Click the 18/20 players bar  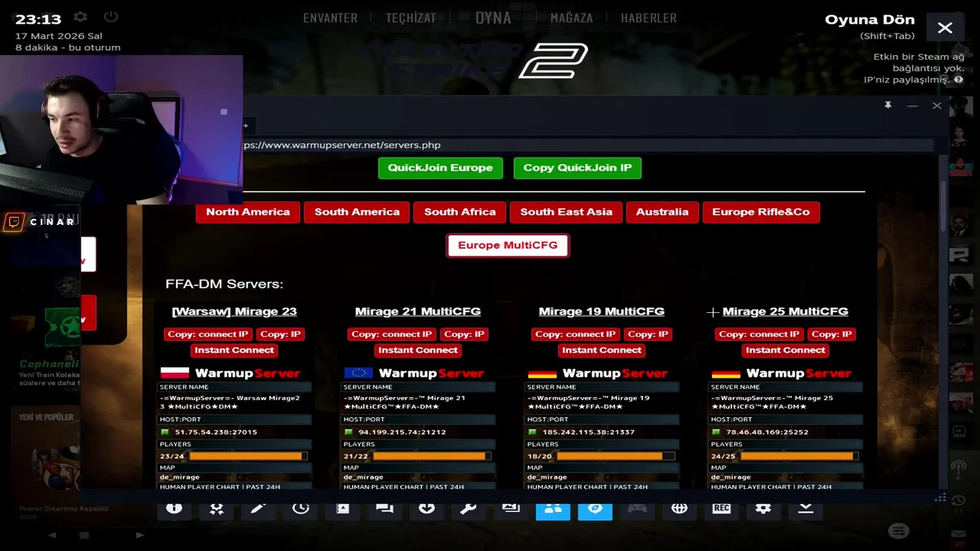(x=616, y=456)
